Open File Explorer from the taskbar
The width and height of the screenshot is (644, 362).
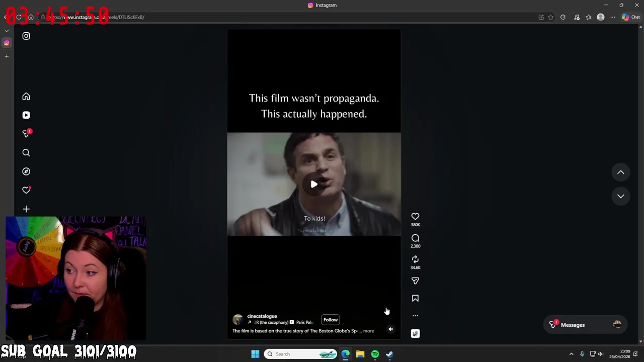pos(360,354)
